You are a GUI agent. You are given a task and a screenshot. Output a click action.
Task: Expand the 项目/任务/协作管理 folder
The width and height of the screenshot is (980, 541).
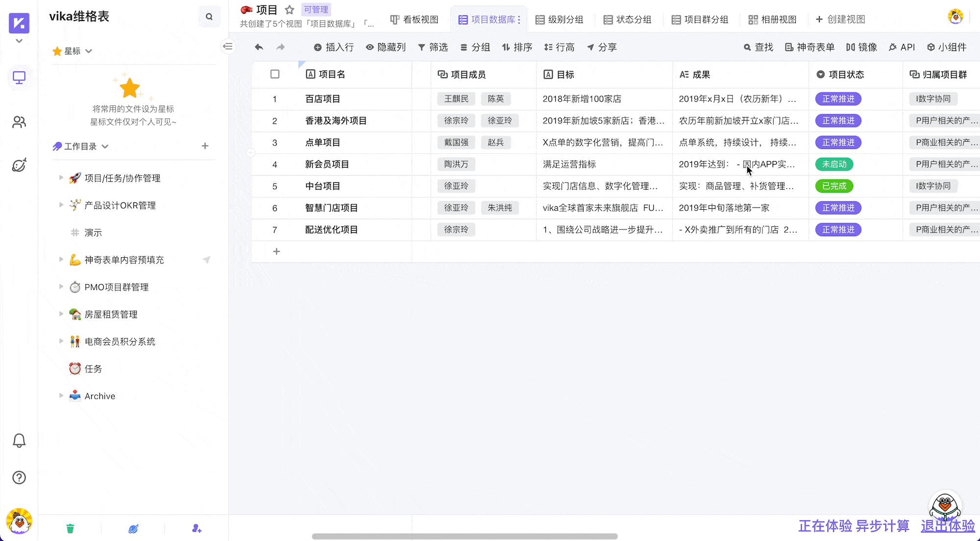click(x=61, y=178)
